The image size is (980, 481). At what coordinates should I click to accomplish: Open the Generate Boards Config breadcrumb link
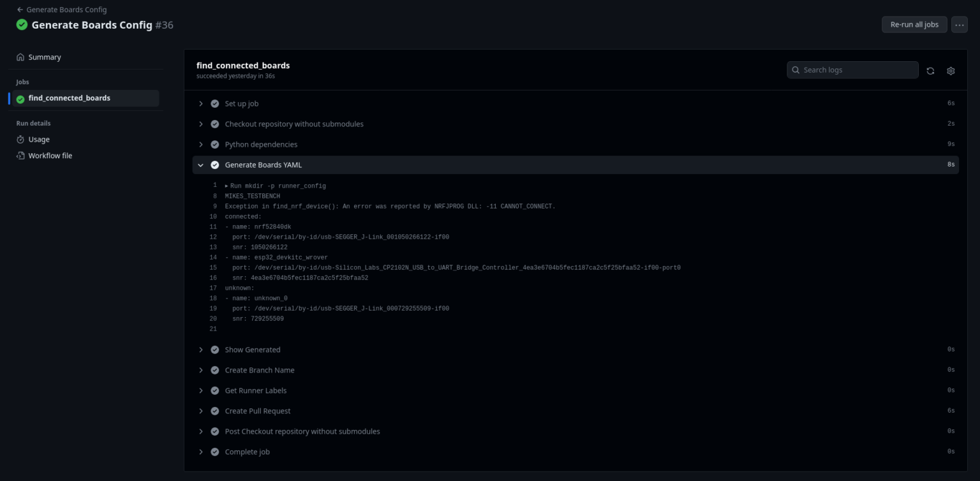(66, 10)
